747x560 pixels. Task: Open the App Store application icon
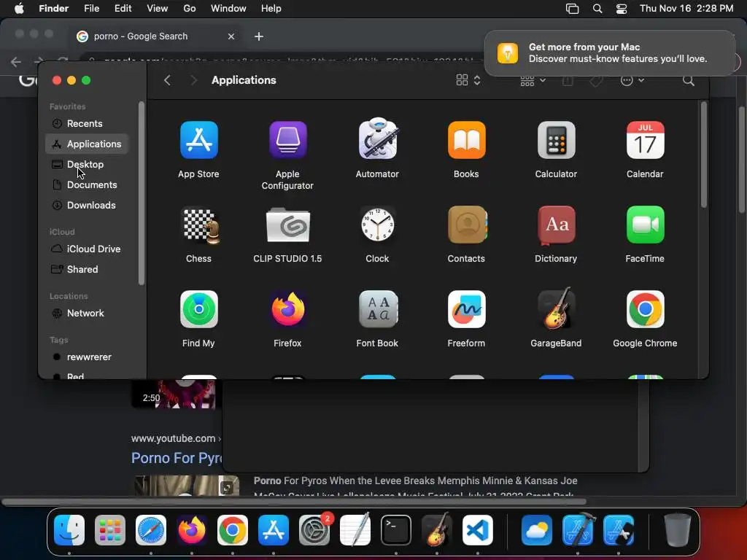[x=198, y=140]
